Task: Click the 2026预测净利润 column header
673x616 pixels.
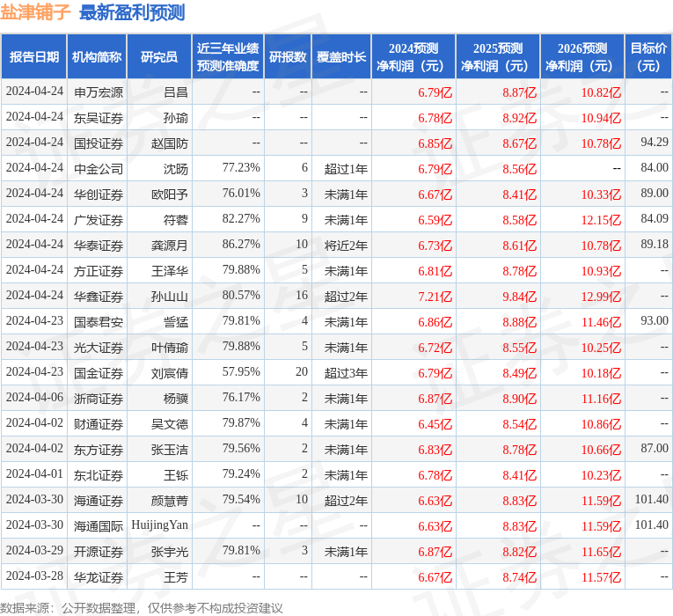Action: coord(582,56)
